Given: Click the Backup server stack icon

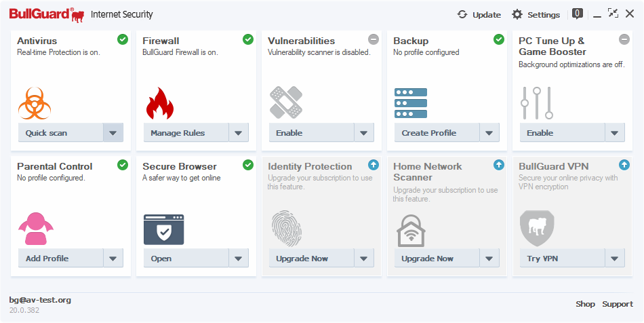Looking at the screenshot, I should click(411, 103).
